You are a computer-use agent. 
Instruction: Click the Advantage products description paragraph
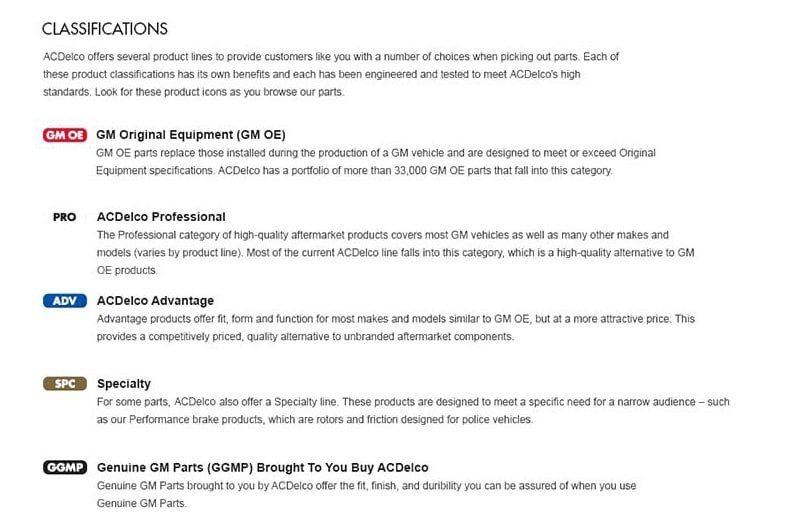[x=395, y=327]
